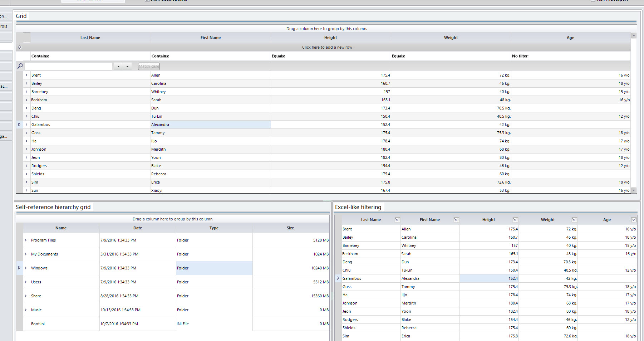The image size is (644, 341).
Task: Expand the Barnebey row in the Grid
Action: tap(26, 92)
